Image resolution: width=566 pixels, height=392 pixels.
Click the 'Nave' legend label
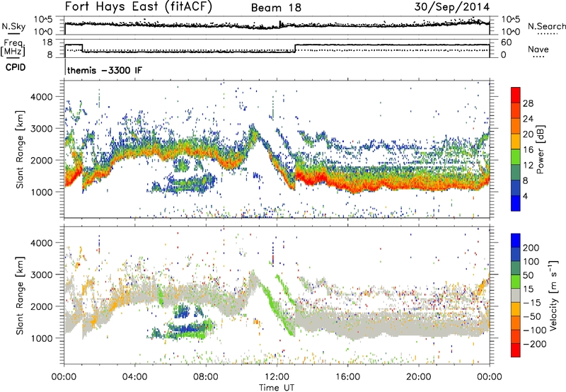[x=538, y=49]
